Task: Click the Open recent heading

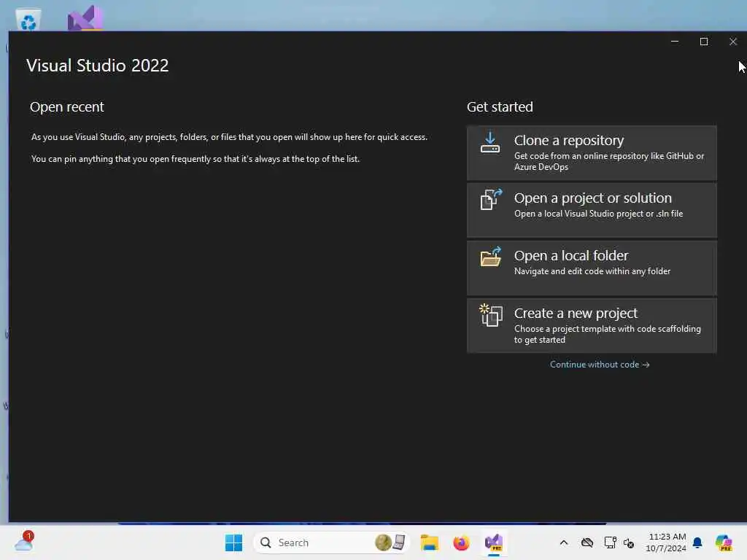Action: click(66, 106)
